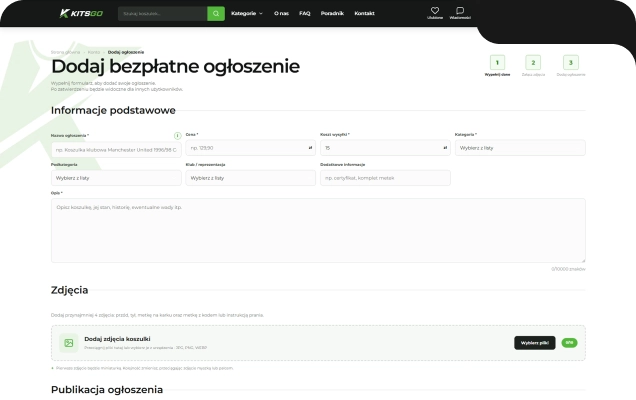Click the Dodaj zdjęcia koszulki heading
The height and width of the screenshot is (400, 636).
[117, 339]
